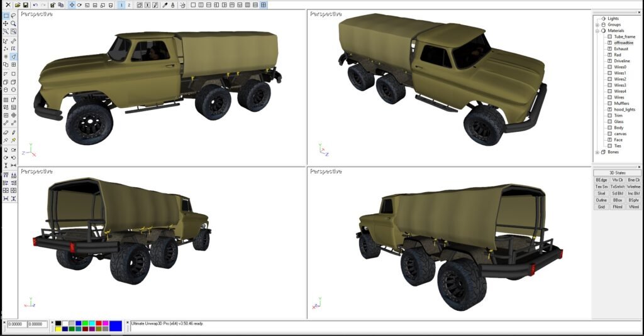
Task: Click the Open folder icon
Action: (17, 5)
